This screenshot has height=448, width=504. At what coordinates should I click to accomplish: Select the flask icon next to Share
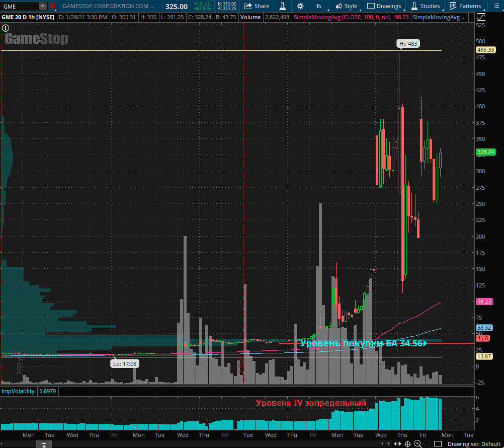[x=282, y=7]
